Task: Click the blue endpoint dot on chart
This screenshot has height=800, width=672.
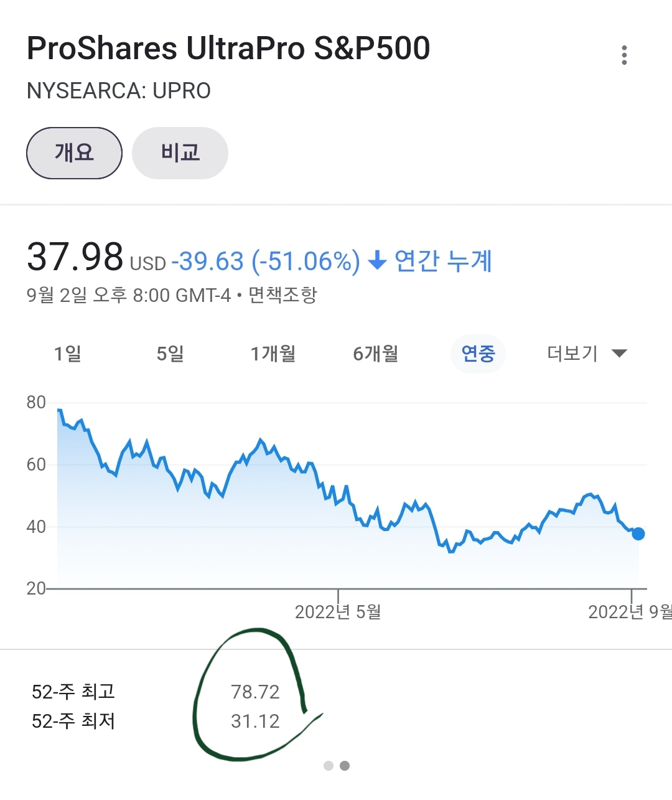Action: [638, 534]
